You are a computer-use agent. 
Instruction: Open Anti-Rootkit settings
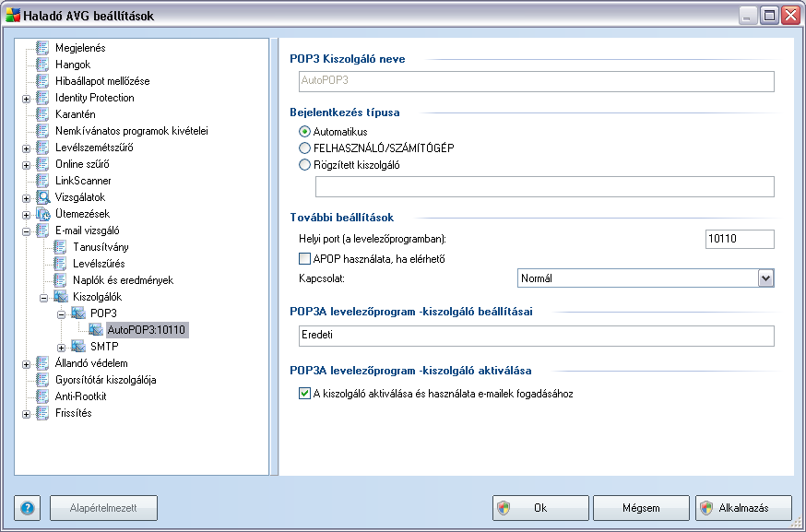click(x=81, y=396)
